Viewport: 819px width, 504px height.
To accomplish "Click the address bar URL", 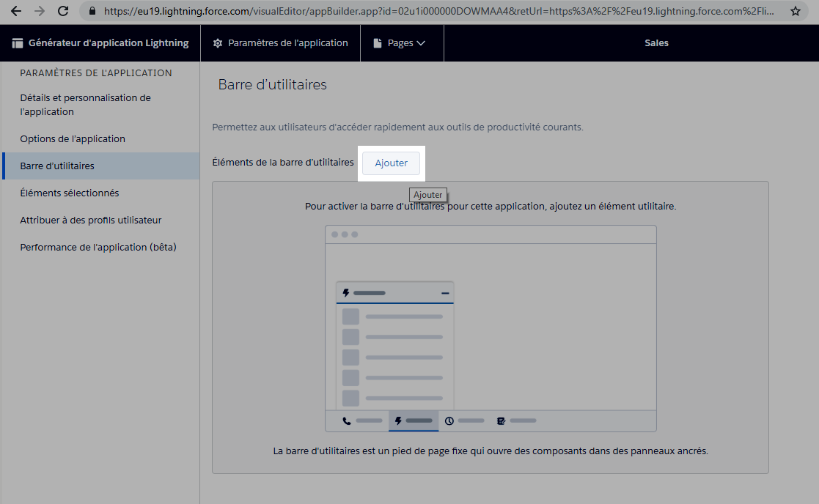I will click(x=438, y=11).
